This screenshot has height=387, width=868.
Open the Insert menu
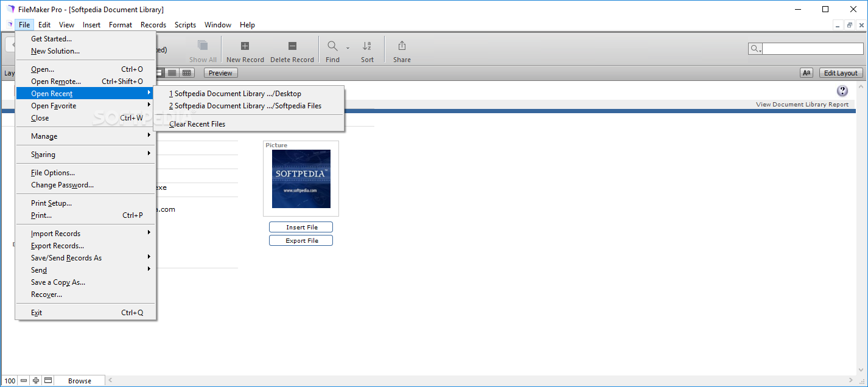pyautogui.click(x=92, y=25)
